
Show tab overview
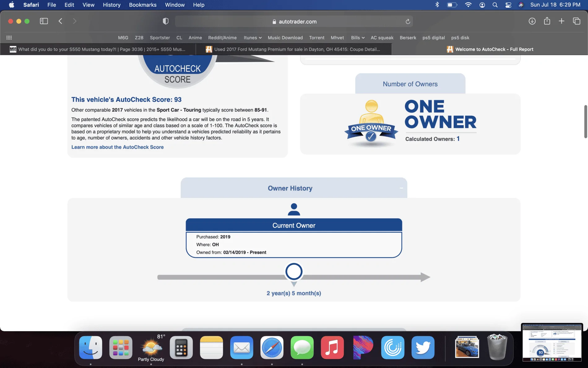[x=576, y=21]
